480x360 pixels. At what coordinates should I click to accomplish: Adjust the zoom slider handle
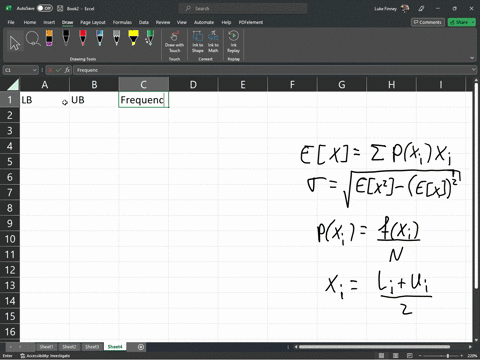pyautogui.click(x=448, y=356)
